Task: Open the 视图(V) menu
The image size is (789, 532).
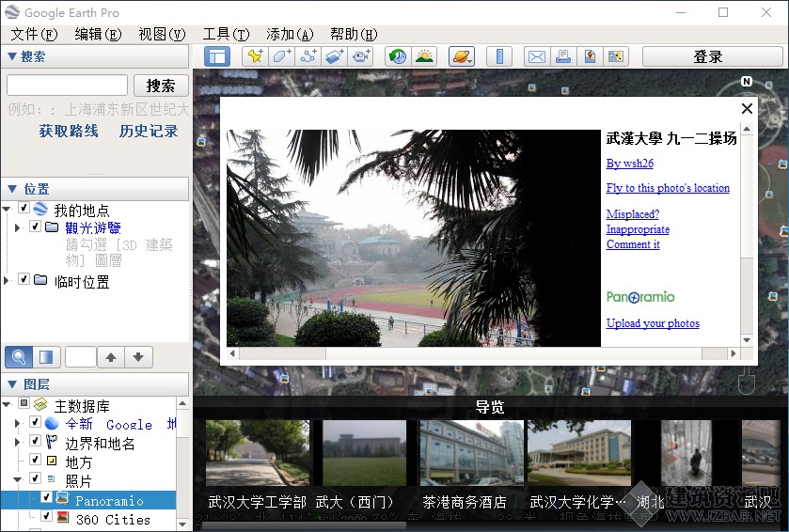Action: (x=162, y=34)
